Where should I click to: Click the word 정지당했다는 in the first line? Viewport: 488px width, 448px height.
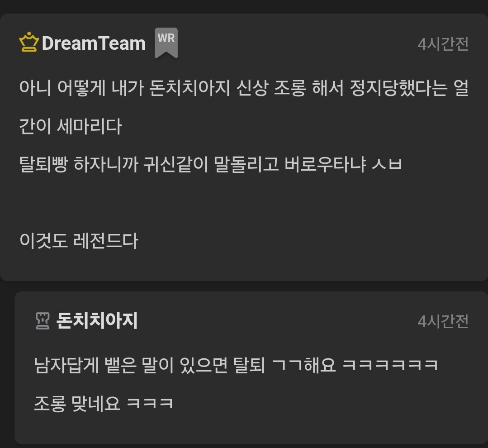point(398,88)
